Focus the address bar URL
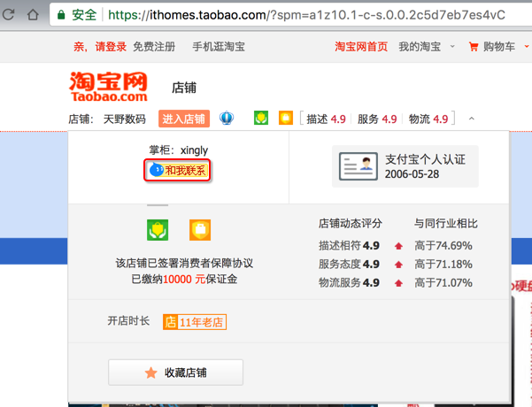532x407 pixels. click(306, 15)
